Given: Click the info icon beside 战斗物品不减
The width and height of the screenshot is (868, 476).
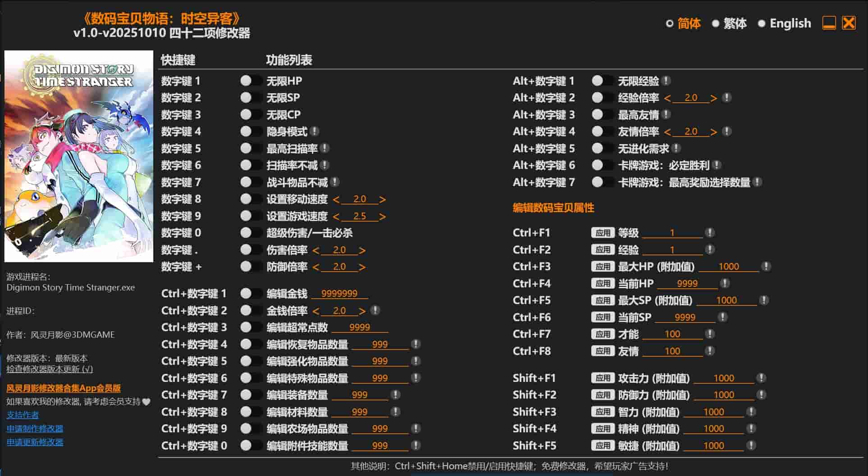Looking at the screenshot, I should [334, 182].
